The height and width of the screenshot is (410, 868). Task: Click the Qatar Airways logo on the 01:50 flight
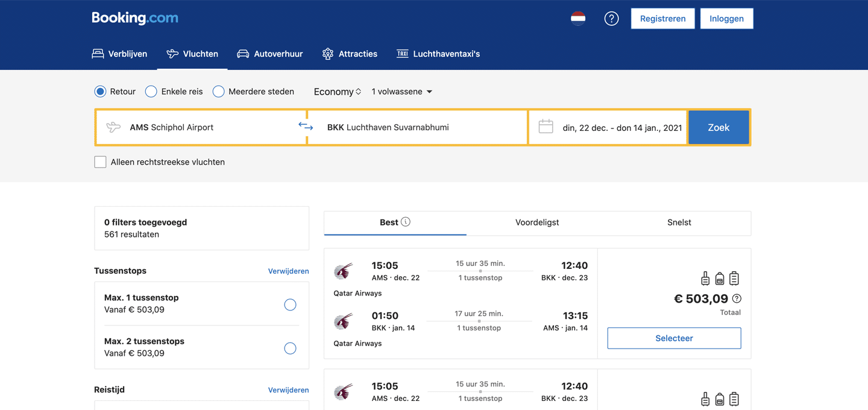click(343, 321)
